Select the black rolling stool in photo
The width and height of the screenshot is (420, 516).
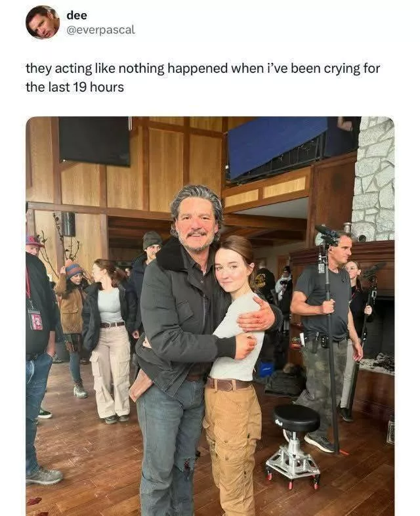[295, 440]
